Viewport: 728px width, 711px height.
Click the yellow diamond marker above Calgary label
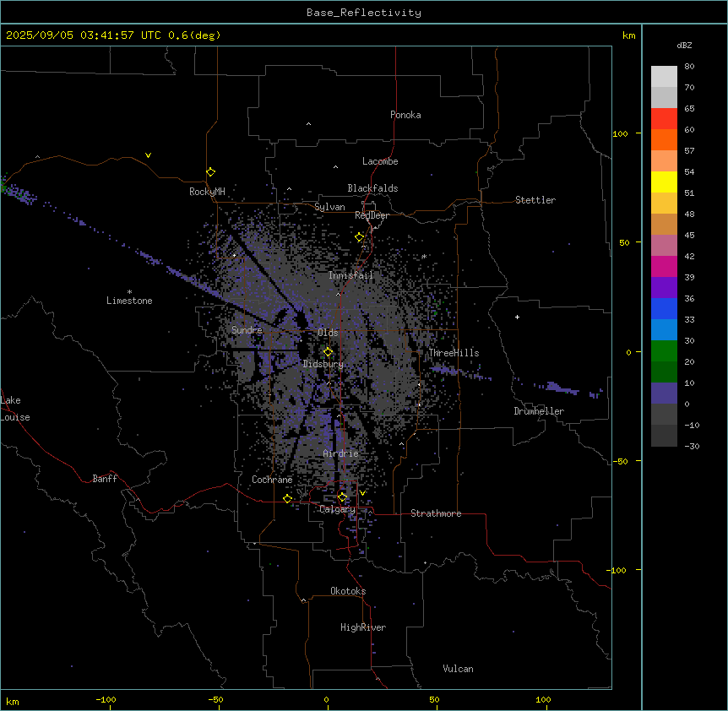click(342, 497)
